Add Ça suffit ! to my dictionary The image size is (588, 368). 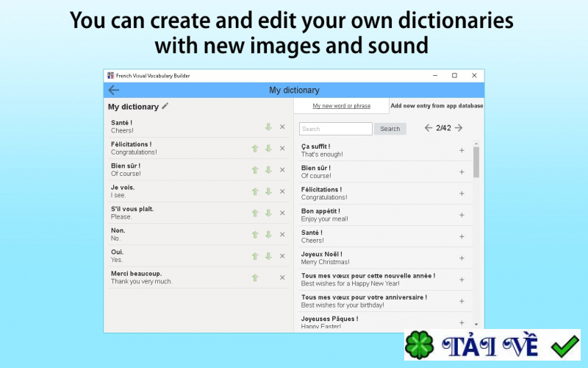(x=462, y=151)
